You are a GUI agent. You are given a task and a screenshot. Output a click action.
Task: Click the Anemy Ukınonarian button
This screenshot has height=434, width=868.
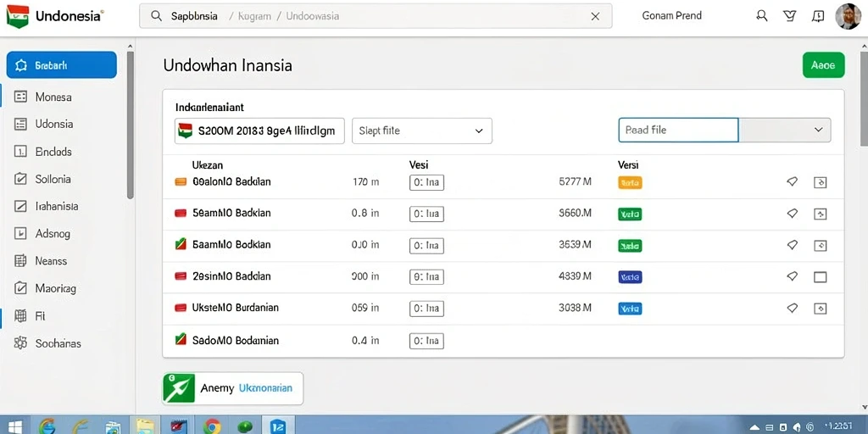232,388
